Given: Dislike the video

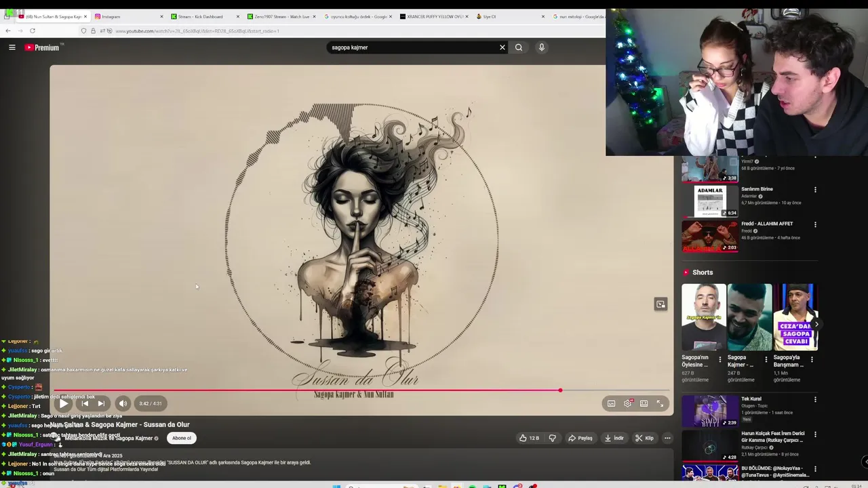Looking at the screenshot, I should click(x=552, y=438).
